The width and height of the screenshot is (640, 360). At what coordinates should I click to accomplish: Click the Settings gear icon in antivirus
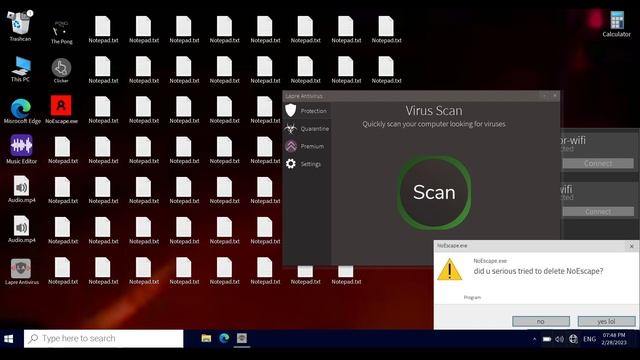coord(291,164)
